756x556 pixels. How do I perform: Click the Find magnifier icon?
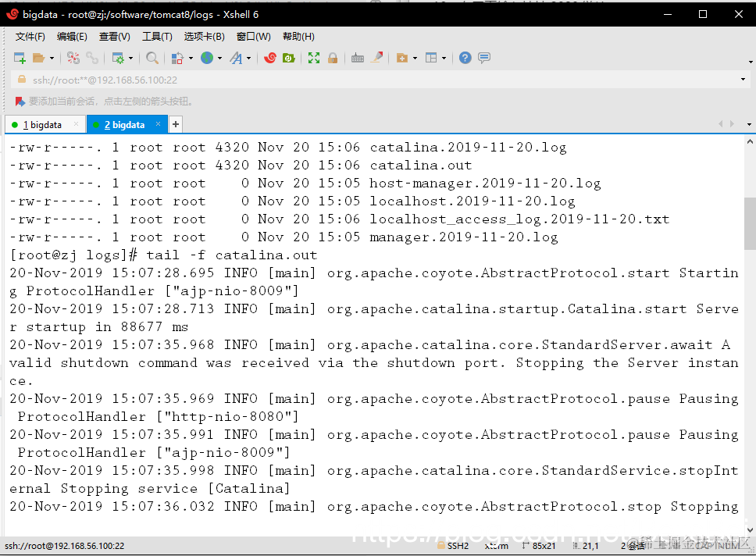pyautogui.click(x=152, y=58)
